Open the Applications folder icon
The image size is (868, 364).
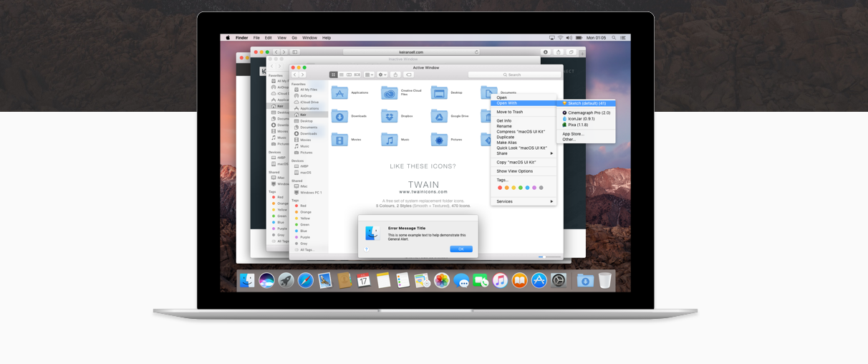coord(339,92)
